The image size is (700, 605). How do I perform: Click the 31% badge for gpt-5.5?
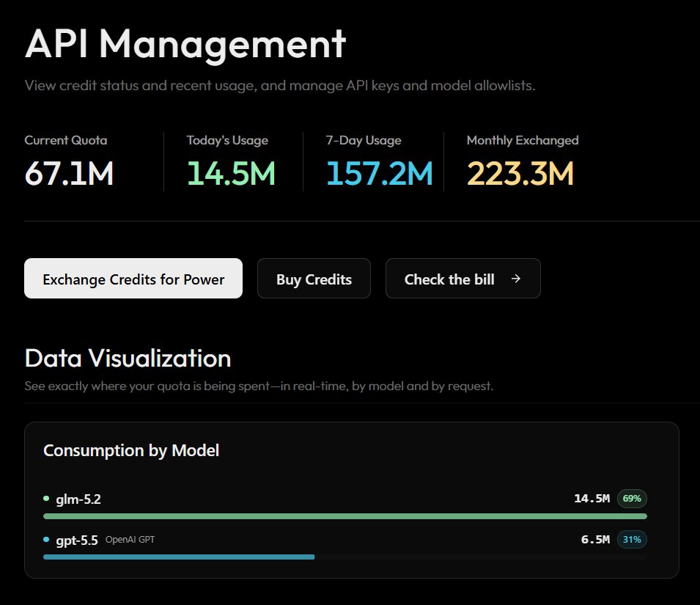click(x=632, y=539)
